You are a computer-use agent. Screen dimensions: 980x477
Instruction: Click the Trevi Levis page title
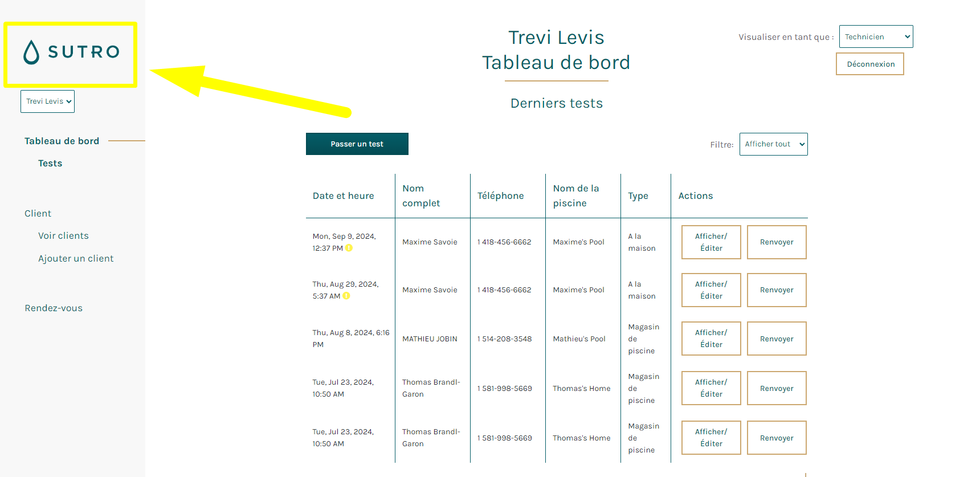[x=556, y=38]
